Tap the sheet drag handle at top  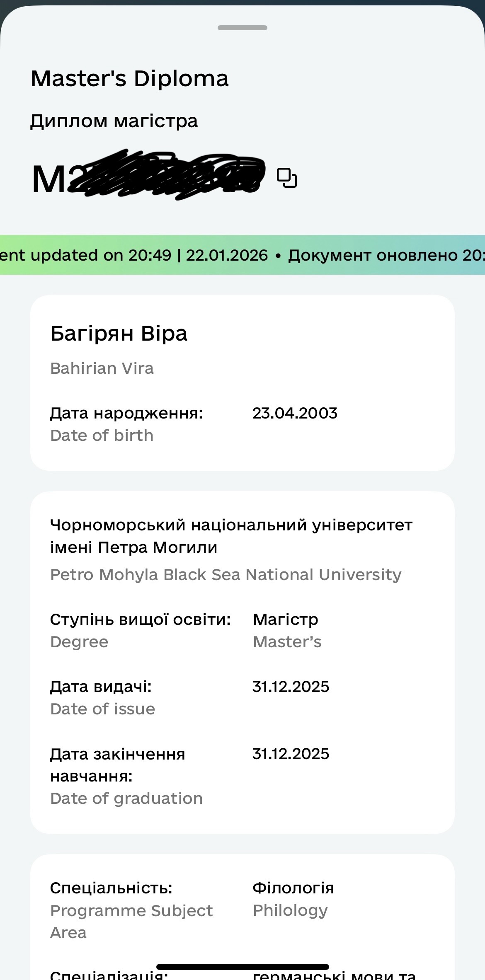click(x=243, y=28)
